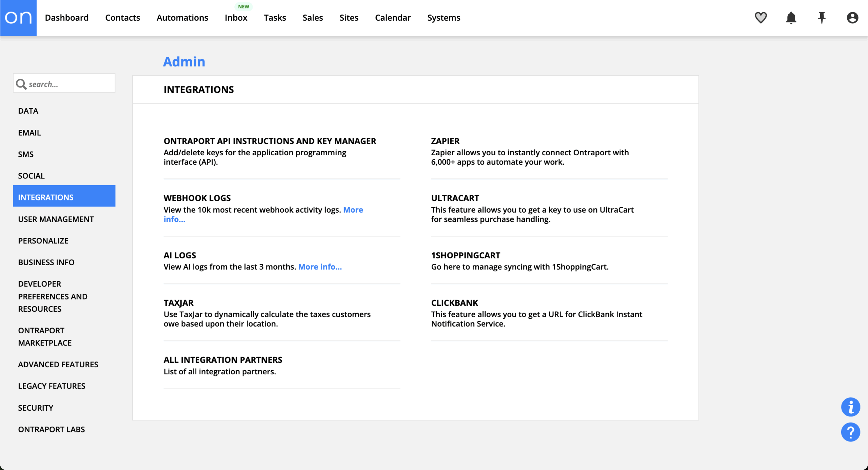
Task: Open favorites heart icon
Action: [x=761, y=18]
